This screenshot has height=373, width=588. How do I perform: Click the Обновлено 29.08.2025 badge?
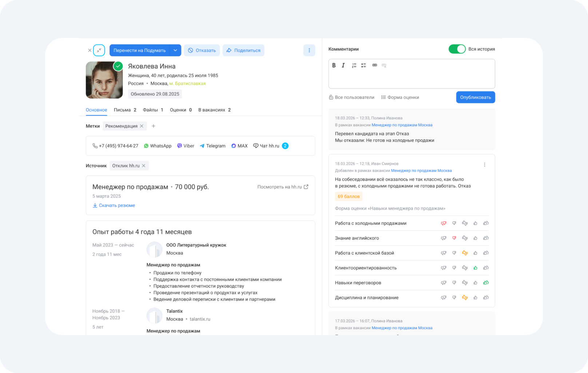[155, 94]
